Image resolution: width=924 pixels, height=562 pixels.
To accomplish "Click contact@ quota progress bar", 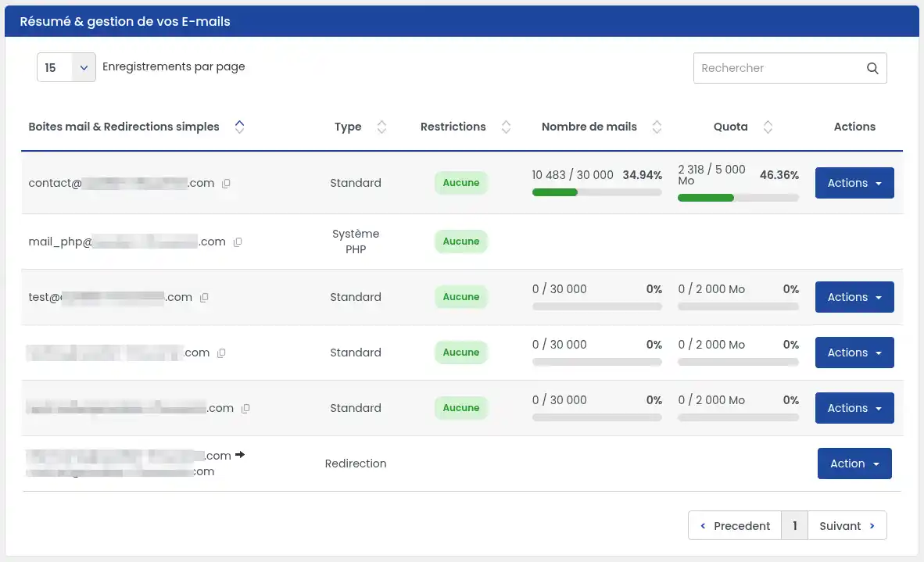I will pyautogui.click(x=738, y=198).
